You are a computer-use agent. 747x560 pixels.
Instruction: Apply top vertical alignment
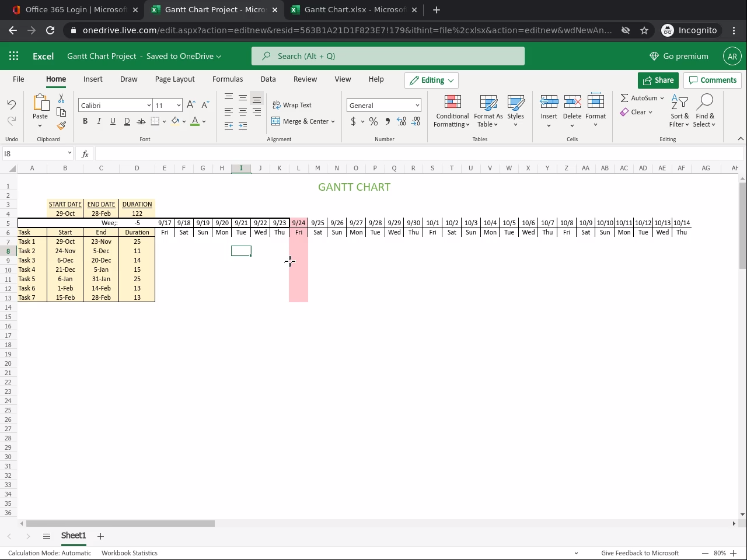click(229, 98)
